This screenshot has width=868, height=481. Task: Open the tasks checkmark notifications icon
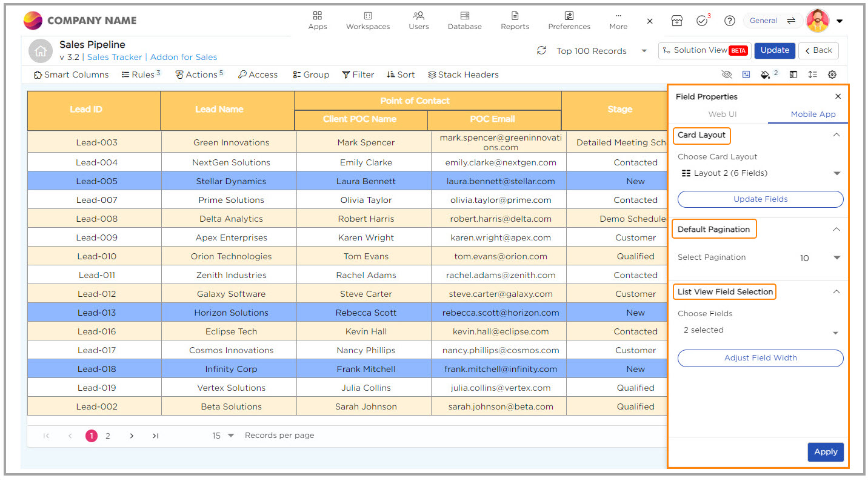coord(702,21)
